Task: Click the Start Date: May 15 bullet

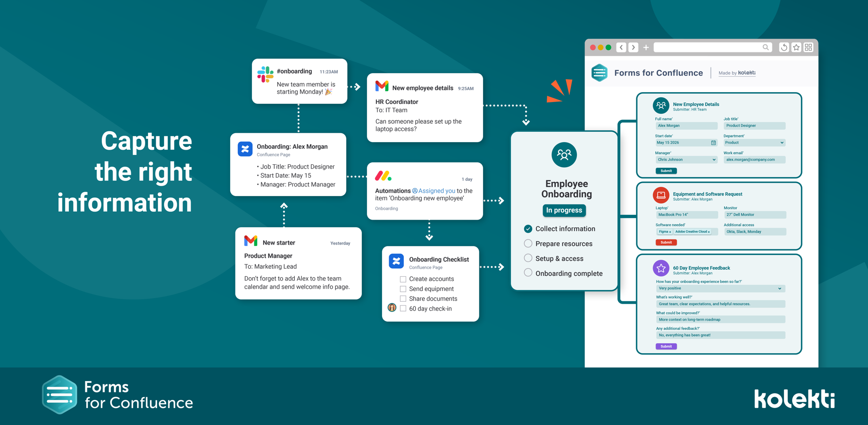Action: (x=284, y=176)
